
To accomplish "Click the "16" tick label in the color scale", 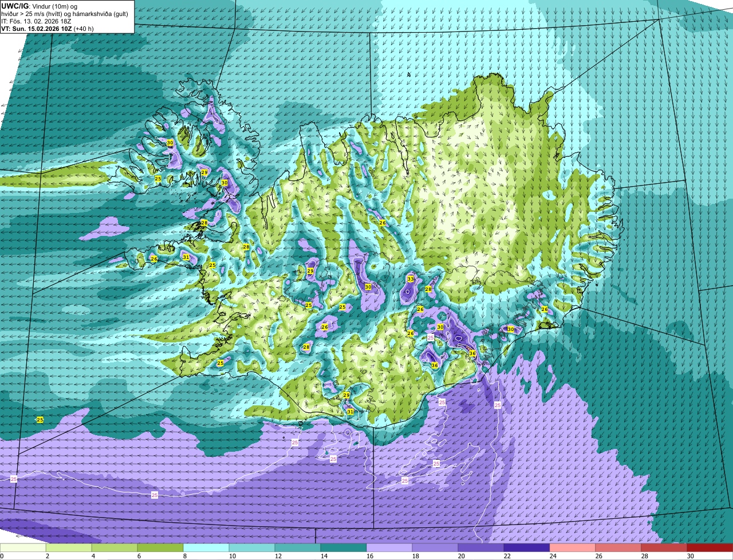I will pyautogui.click(x=369, y=556).
